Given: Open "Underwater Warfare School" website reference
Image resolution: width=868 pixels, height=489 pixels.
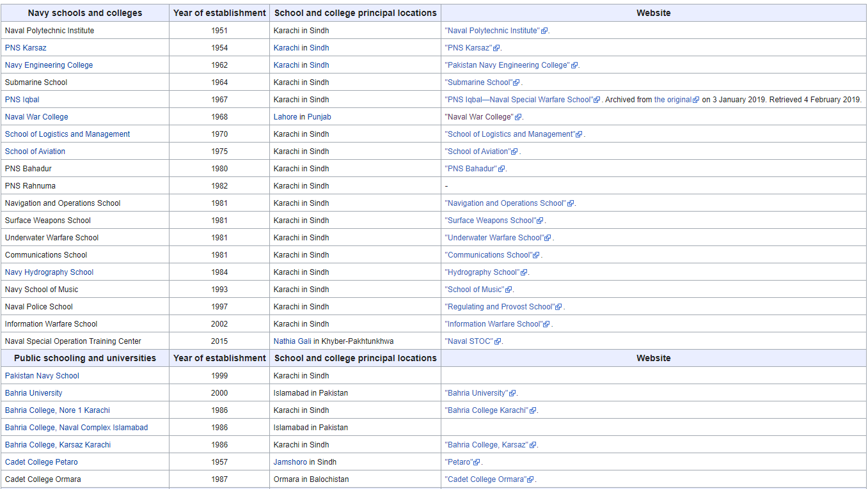Looking at the screenshot, I should point(494,238).
